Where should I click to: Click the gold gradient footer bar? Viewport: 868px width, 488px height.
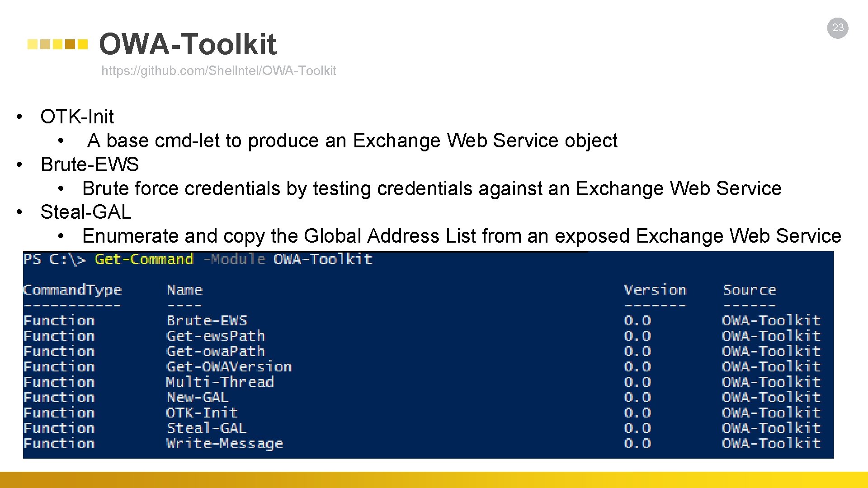(434, 480)
